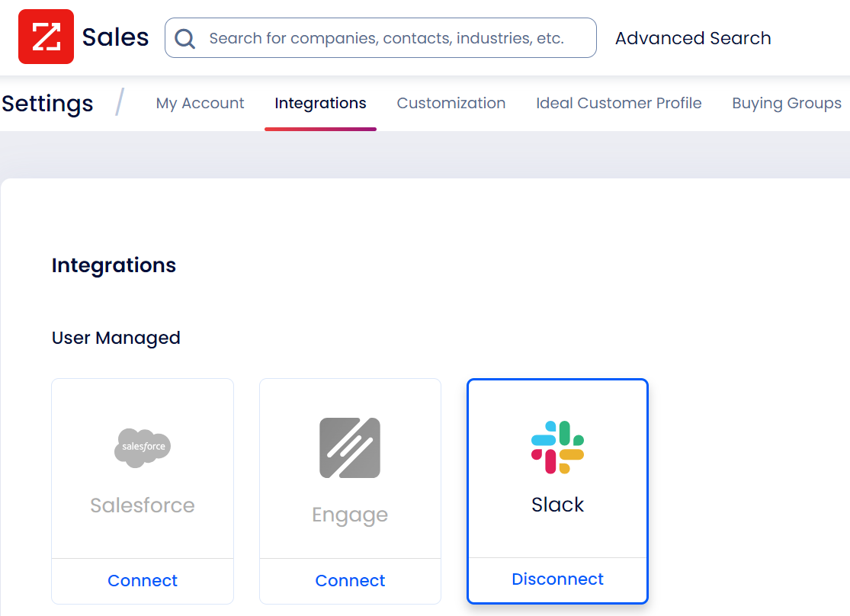Select the Engage integration card
The image size is (850, 616).
click(350, 473)
